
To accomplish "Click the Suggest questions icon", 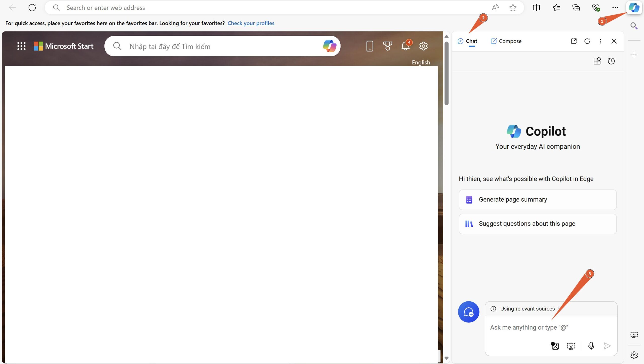I will pos(469,224).
